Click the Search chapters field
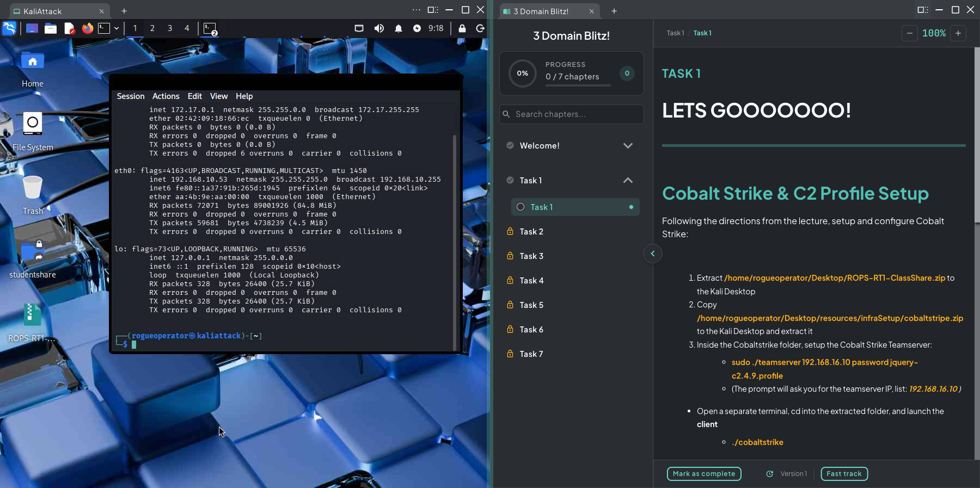This screenshot has height=488, width=980. (572, 114)
